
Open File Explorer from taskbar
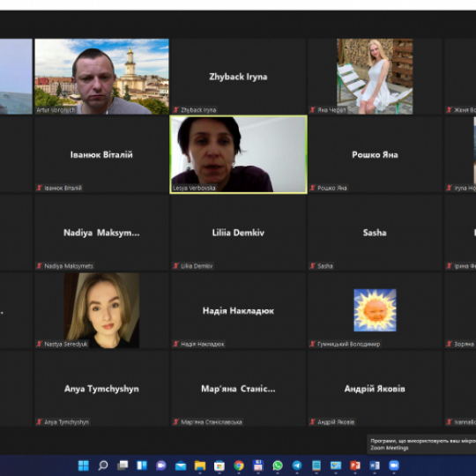click(x=200, y=465)
